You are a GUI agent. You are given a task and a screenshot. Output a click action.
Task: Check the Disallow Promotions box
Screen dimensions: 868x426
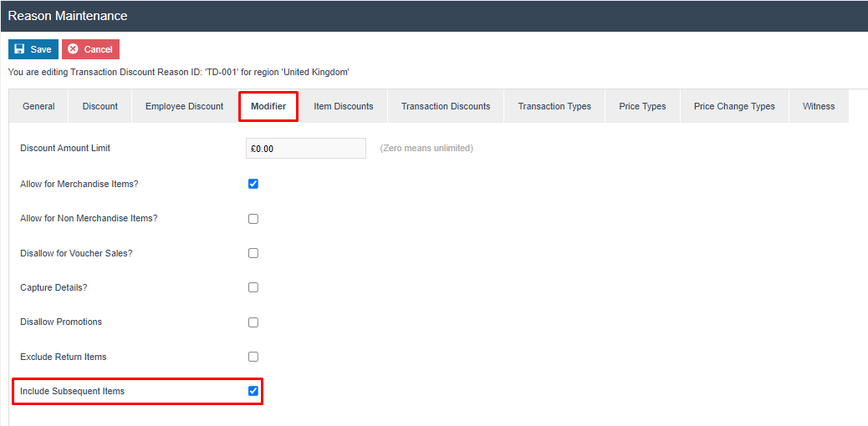tap(253, 322)
